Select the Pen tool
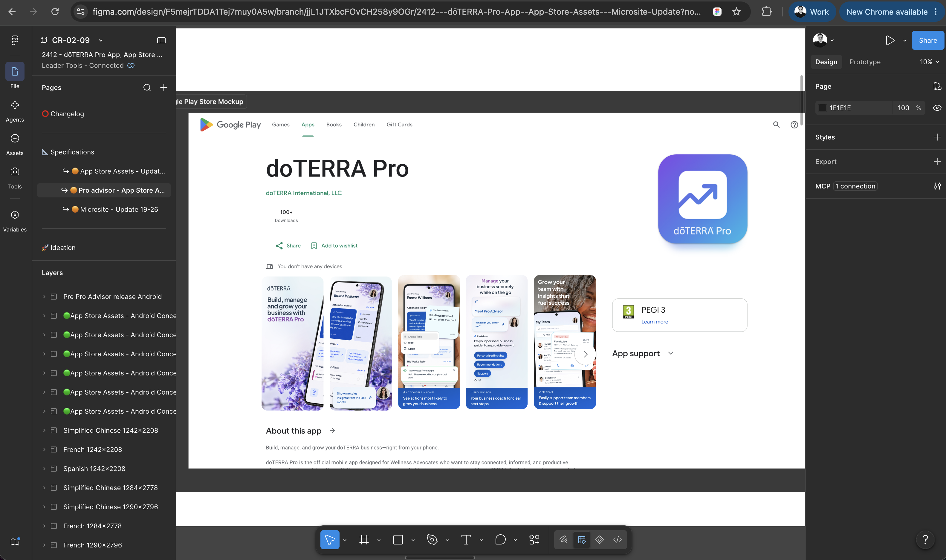The image size is (946, 560). point(432,540)
